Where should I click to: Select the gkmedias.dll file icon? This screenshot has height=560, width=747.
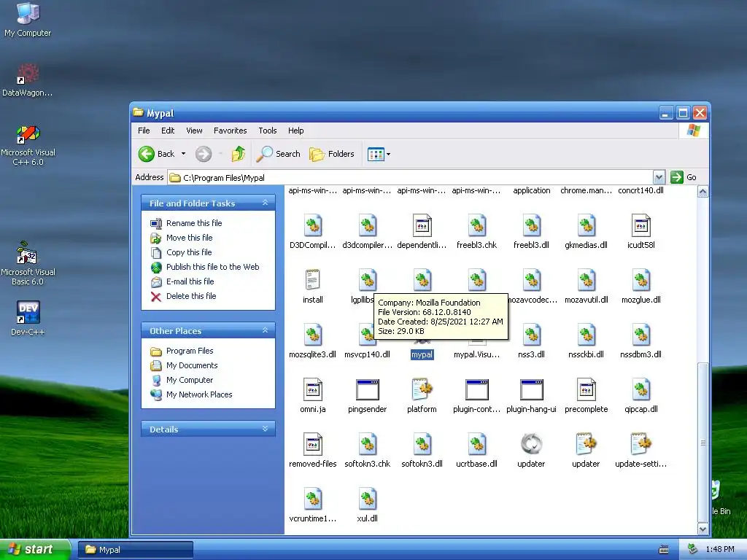586,225
